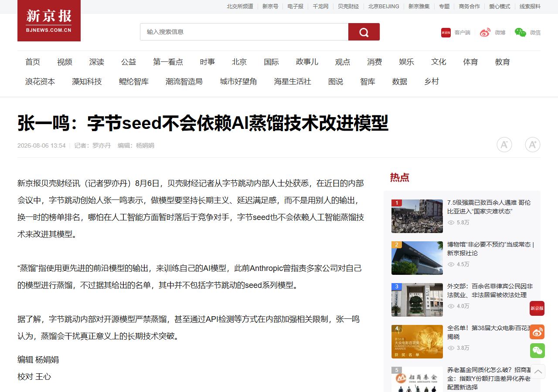Viewport: 558px width, 392px height.
Task: Select 潮流智造局 in navigation
Action: pos(184,81)
